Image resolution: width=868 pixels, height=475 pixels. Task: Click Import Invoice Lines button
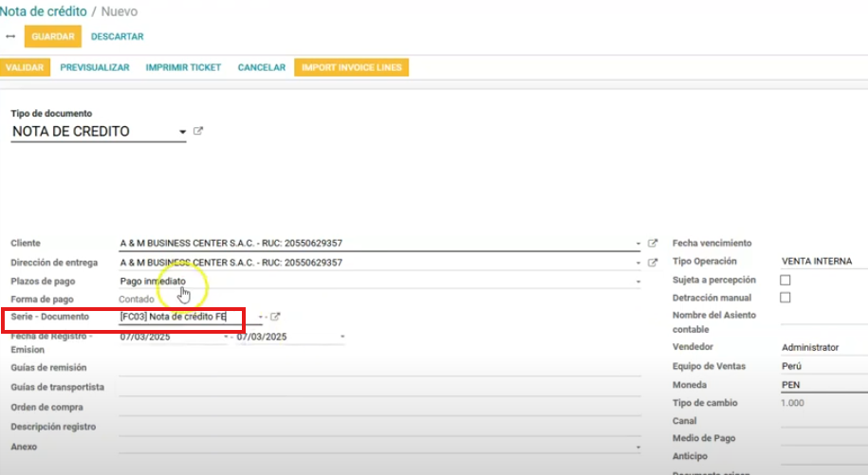click(x=352, y=68)
